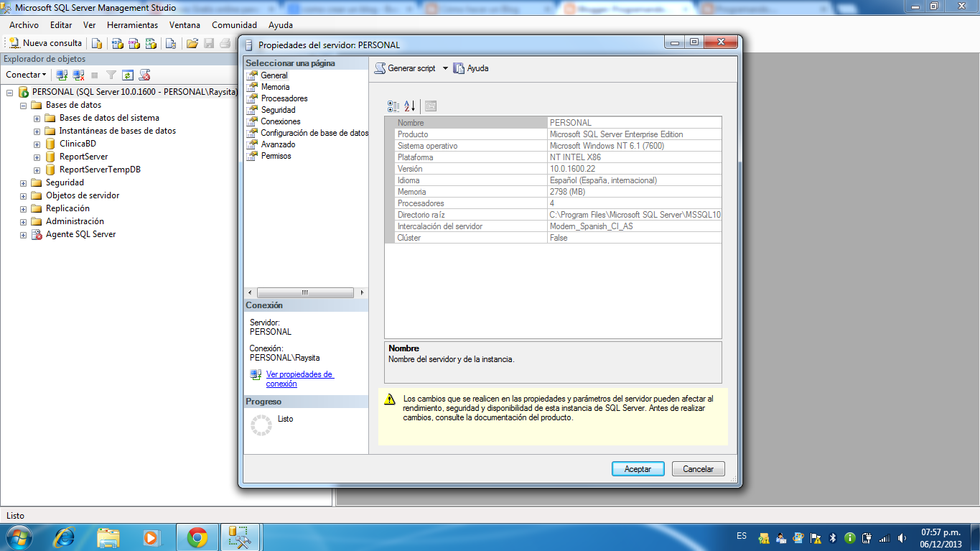Select the categorized properties view icon
Viewport: 980px width, 551px height.
pos(393,106)
